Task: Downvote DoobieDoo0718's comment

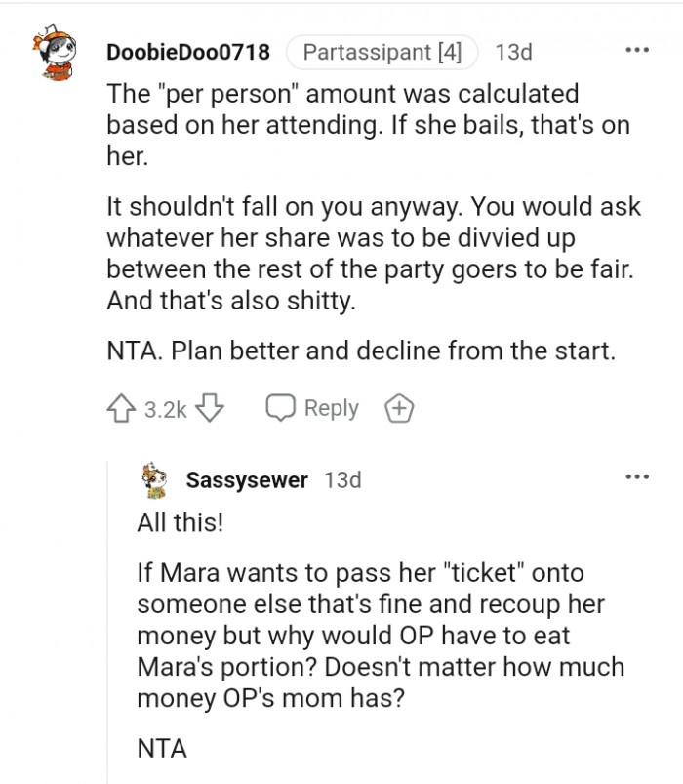Action: (211, 409)
